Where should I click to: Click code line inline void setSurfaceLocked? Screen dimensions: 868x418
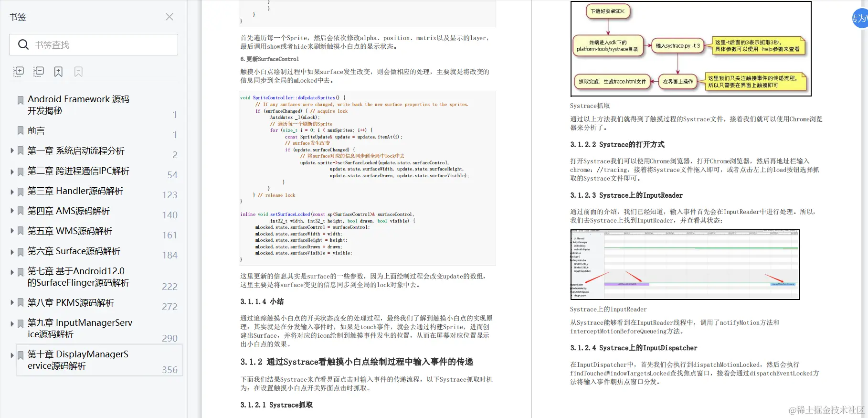[x=327, y=214]
